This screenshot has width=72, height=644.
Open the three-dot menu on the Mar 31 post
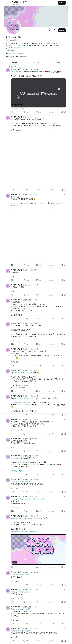coord(65,270)
